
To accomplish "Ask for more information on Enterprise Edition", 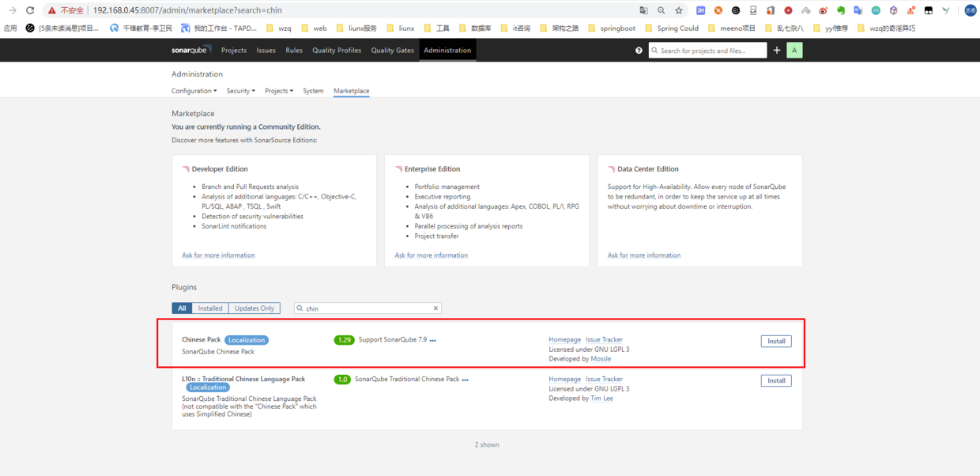I will pyautogui.click(x=432, y=255).
